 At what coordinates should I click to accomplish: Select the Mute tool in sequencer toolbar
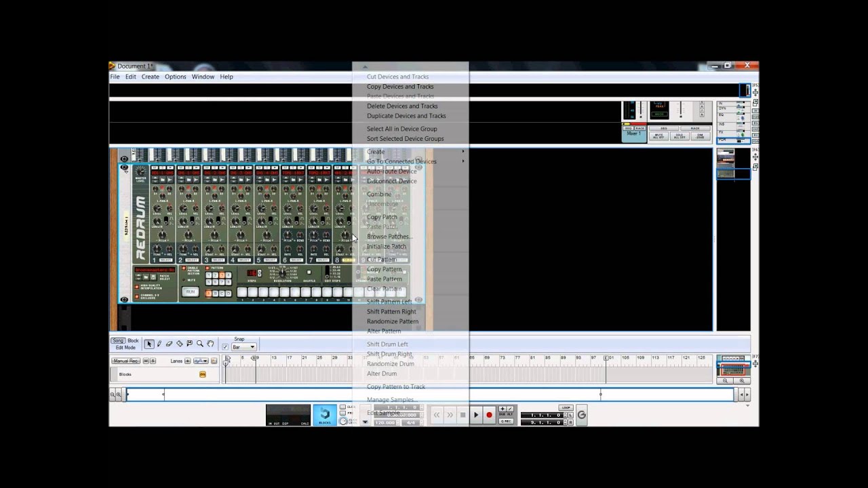click(189, 344)
